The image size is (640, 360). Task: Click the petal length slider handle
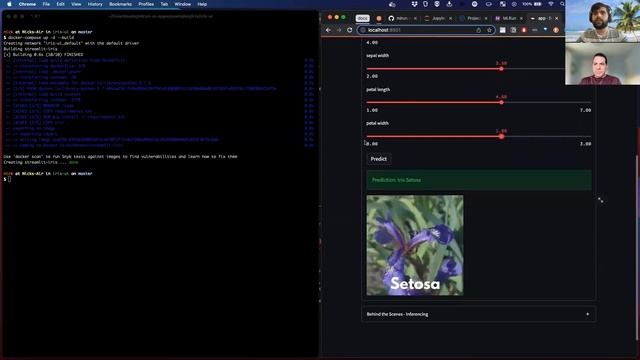[x=501, y=102]
